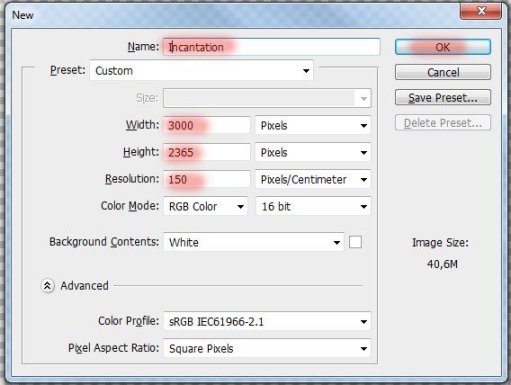The width and height of the screenshot is (511, 385).
Task: Click the Cancel button
Action: [443, 72]
